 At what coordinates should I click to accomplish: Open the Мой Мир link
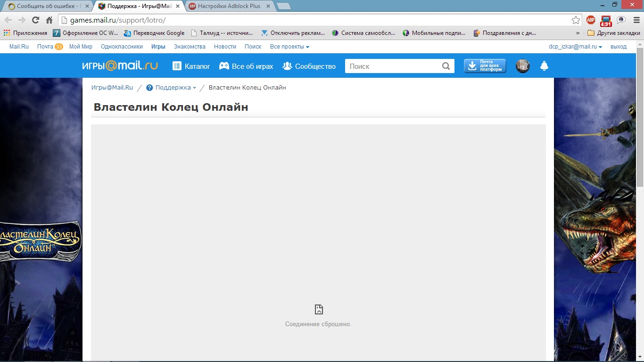tap(81, 47)
